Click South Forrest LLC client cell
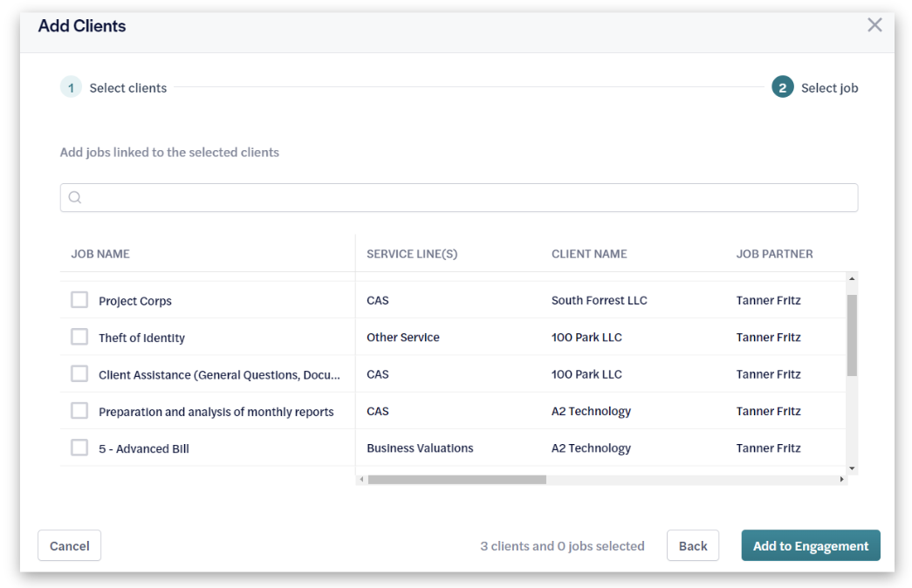This screenshot has width=912, height=588. coord(599,300)
